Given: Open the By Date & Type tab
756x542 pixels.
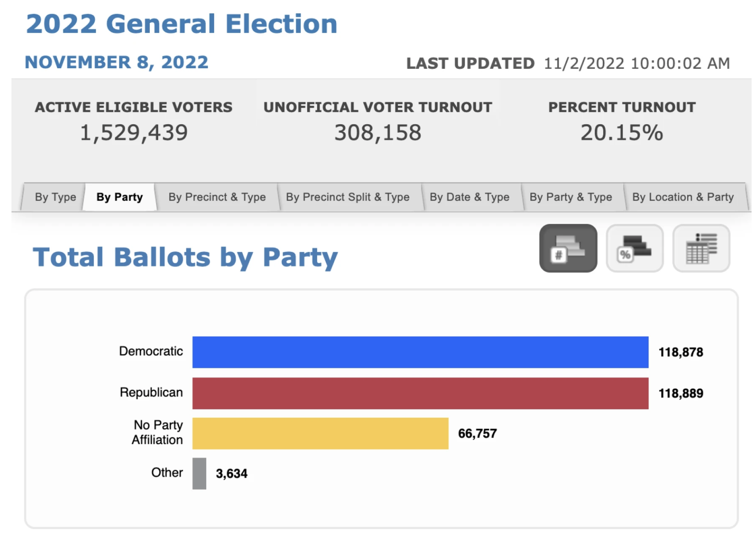Looking at the screenshot, I should tap(470, 197).
